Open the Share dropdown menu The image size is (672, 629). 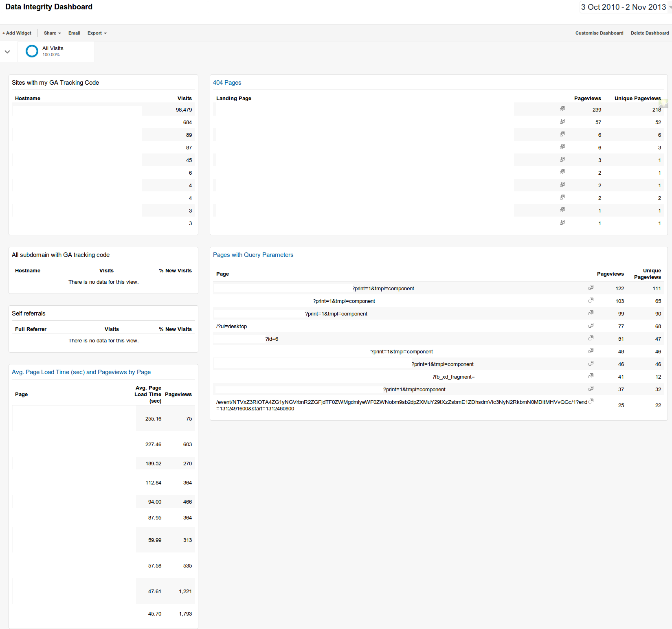pyautogui.click(x=52, y=33)
